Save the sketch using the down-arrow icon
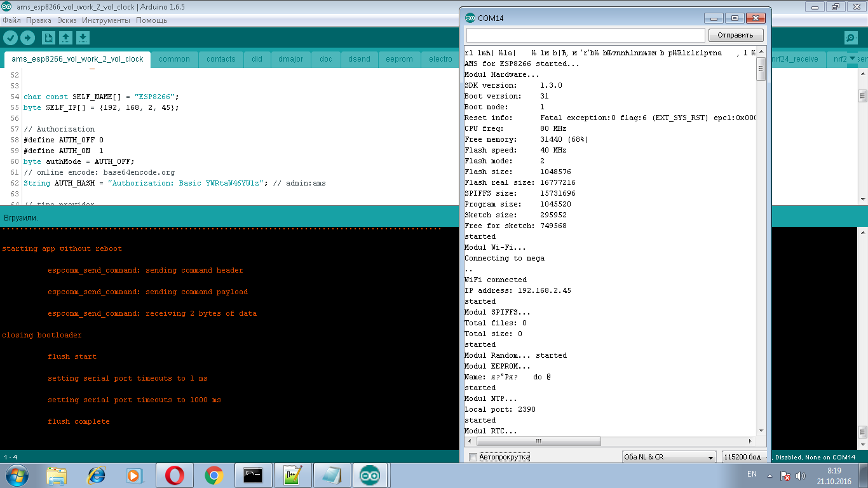The height and width of the screenshot is (488, 868). tap(83, 37)
